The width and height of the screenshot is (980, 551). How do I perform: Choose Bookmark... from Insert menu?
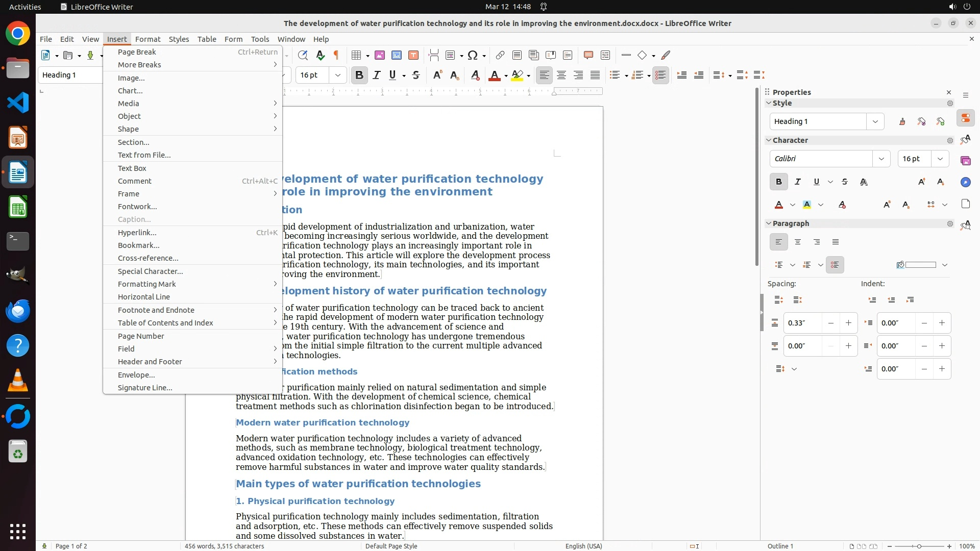138,245
